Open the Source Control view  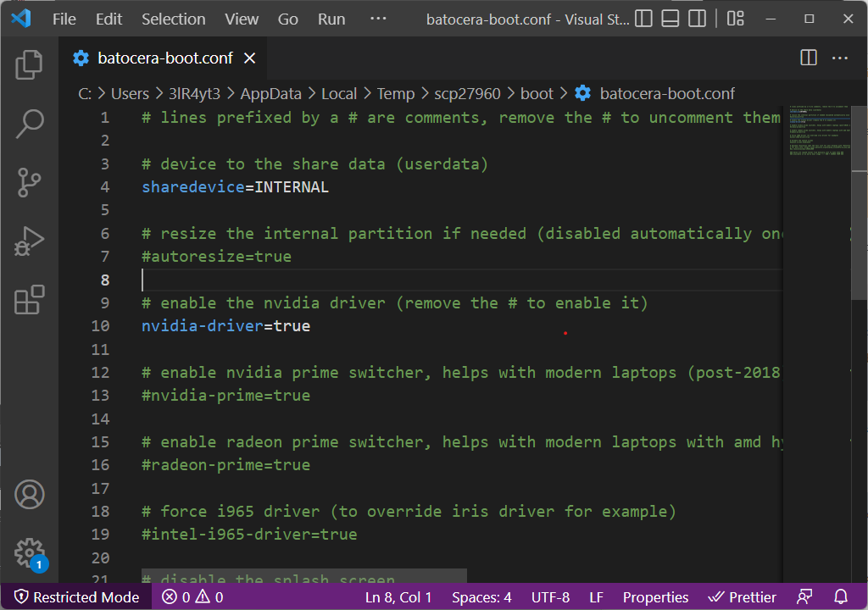point(30,183)
